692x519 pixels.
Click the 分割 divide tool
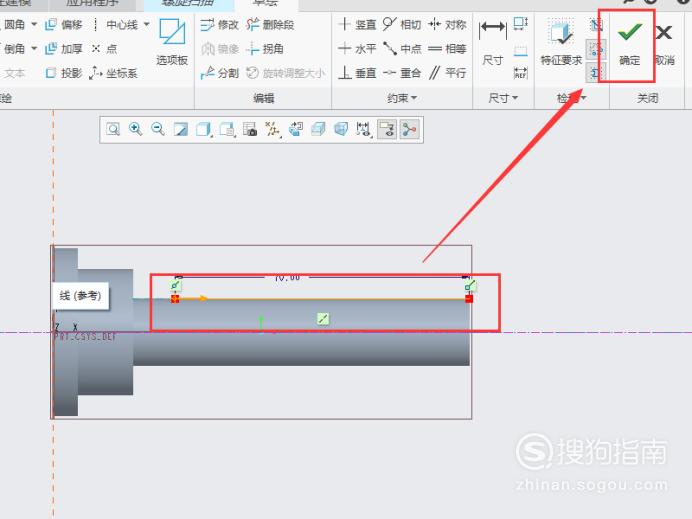click(x=219, y=73)
